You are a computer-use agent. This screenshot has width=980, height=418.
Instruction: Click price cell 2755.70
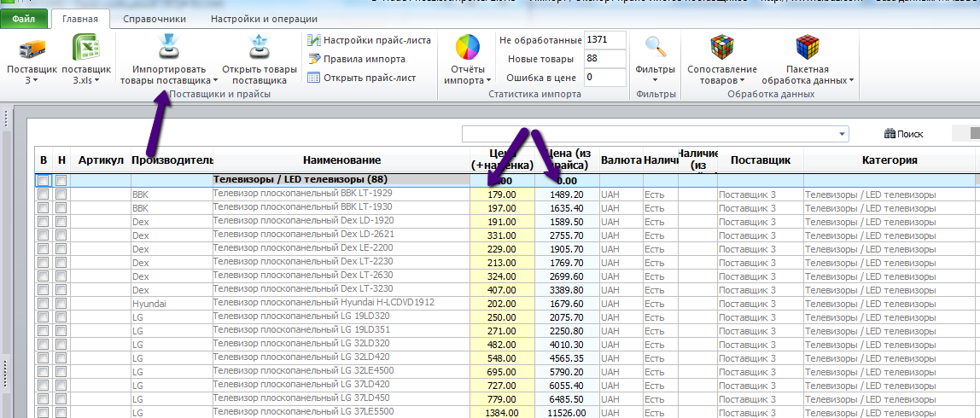(x=568, y=235)
